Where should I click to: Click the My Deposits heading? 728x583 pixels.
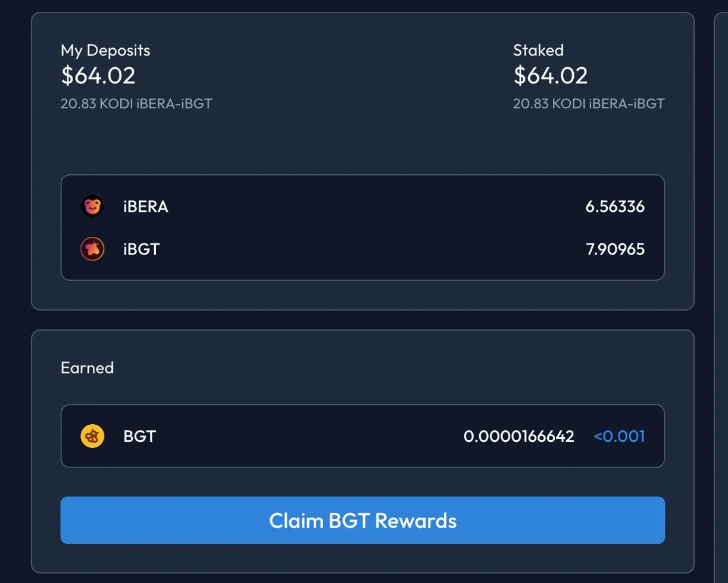coord(105,51)
